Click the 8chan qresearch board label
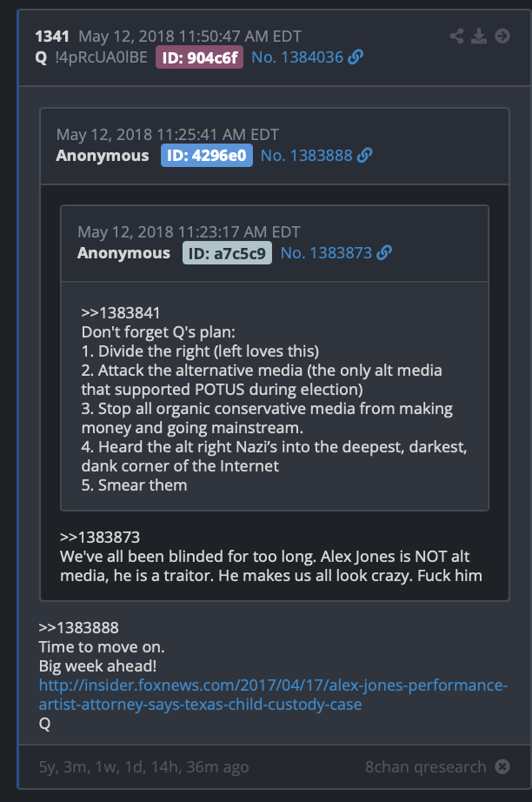The height and width of the screenshot is (802, 532). click(x=426, y=766)
